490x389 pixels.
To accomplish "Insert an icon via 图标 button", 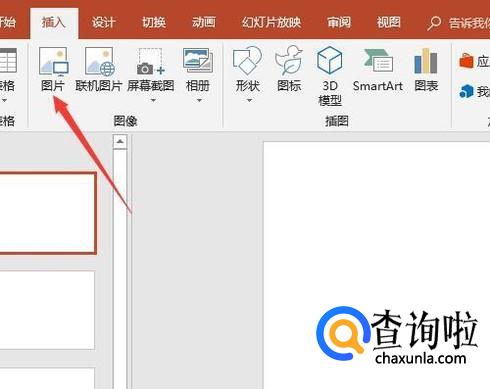I will (x=289, y=60).
